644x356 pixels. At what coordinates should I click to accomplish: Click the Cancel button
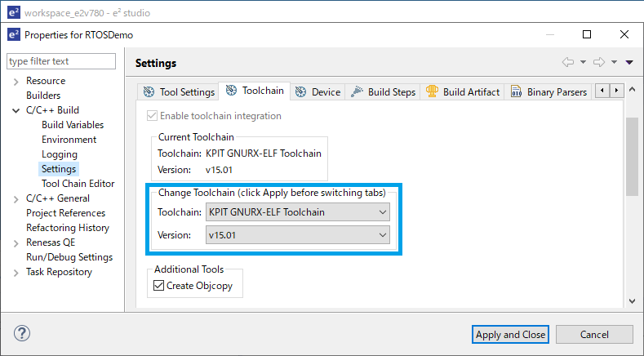594,334
